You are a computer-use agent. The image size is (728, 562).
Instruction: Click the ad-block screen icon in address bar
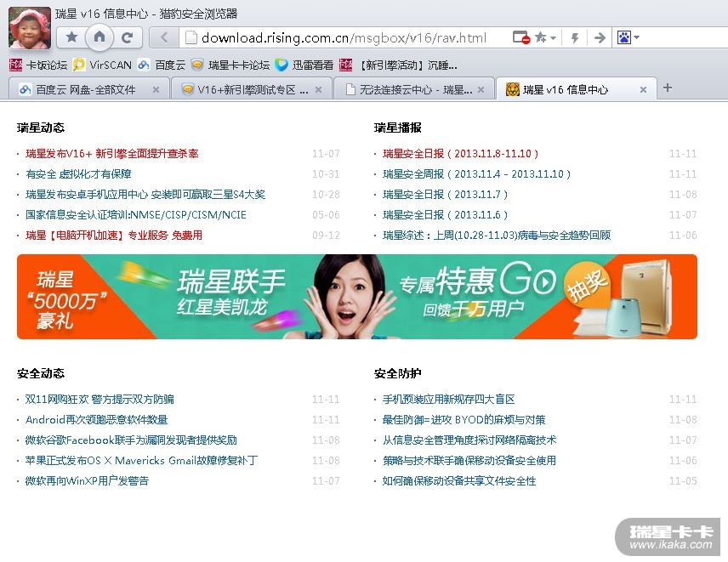(x=521, y=37)
